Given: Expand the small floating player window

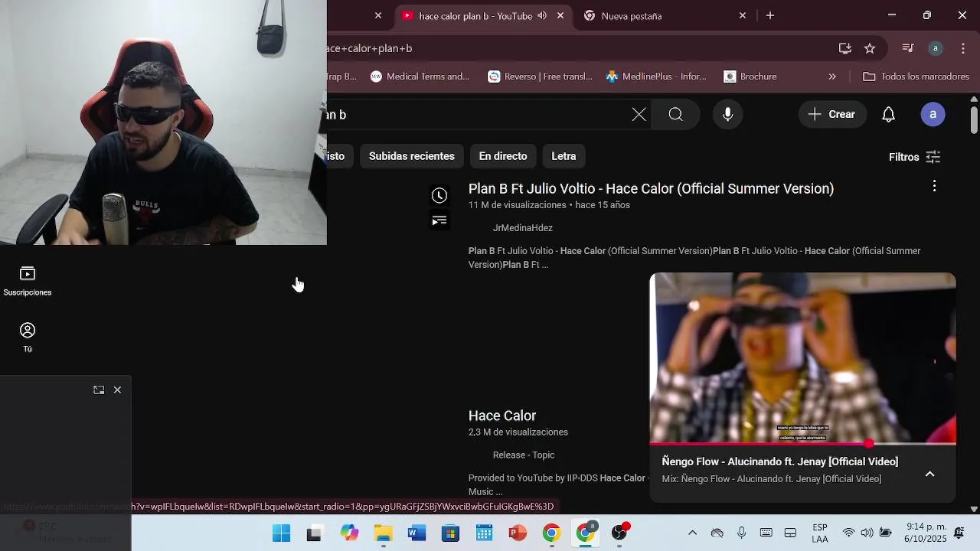Looking at the screenshot, I should point(99,390).
